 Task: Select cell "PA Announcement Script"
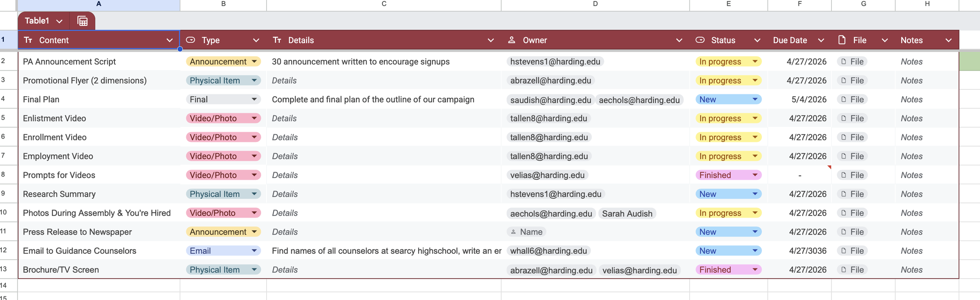(x=99, y=62)
